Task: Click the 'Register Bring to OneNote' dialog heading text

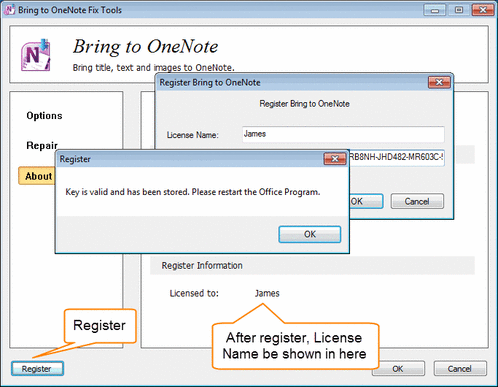Action: tap(304, 104)
